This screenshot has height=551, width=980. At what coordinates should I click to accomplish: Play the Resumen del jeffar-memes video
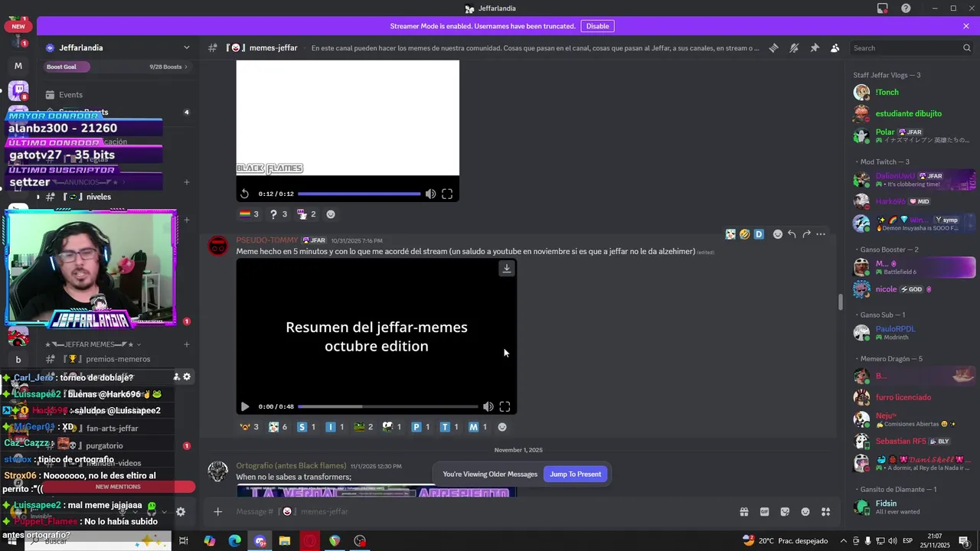pos(244,407)
